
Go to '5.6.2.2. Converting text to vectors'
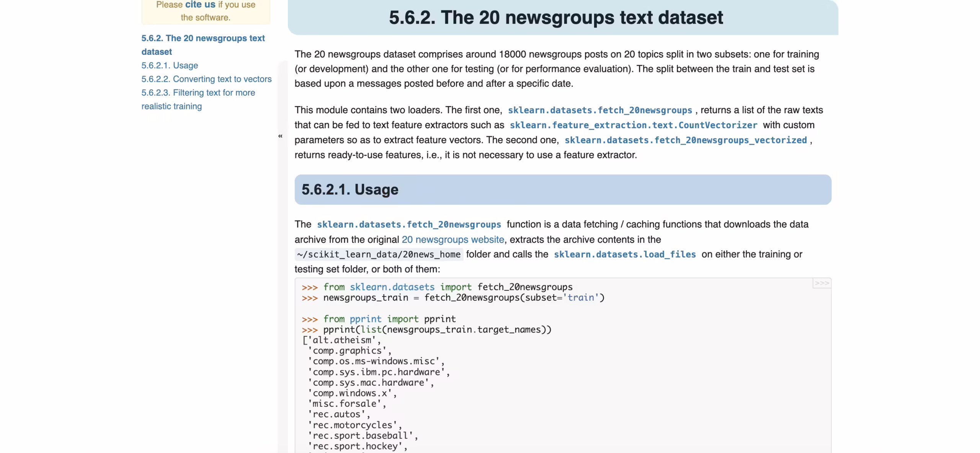pos(206,79)
